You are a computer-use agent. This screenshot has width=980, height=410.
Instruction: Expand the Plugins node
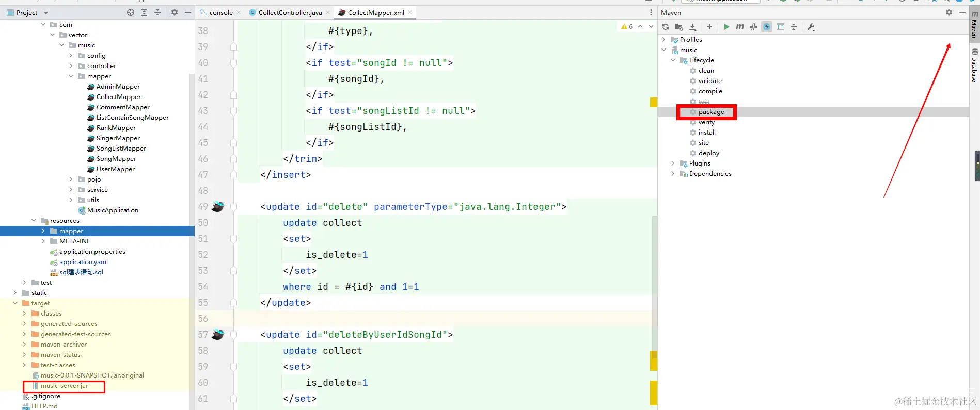click(673, 163)
